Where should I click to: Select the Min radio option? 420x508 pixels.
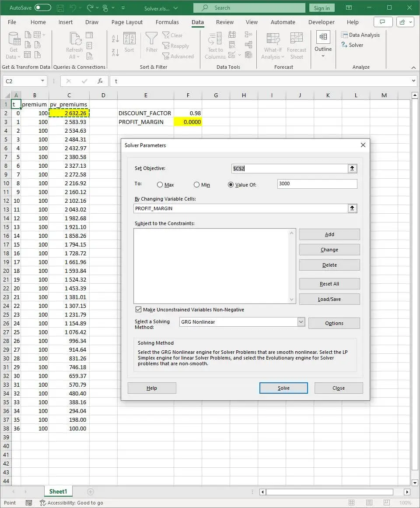pyautogui.click(x=197, y=185)
